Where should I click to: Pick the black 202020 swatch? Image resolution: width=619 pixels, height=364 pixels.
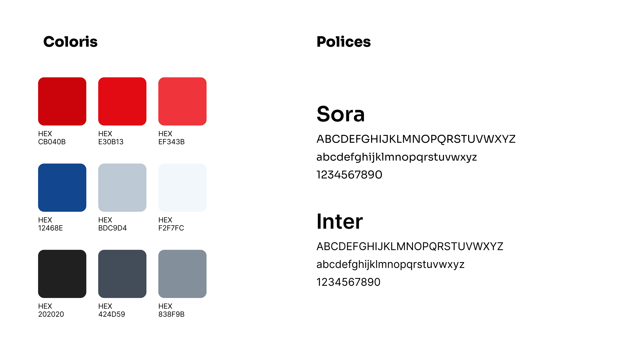(62, 274)
